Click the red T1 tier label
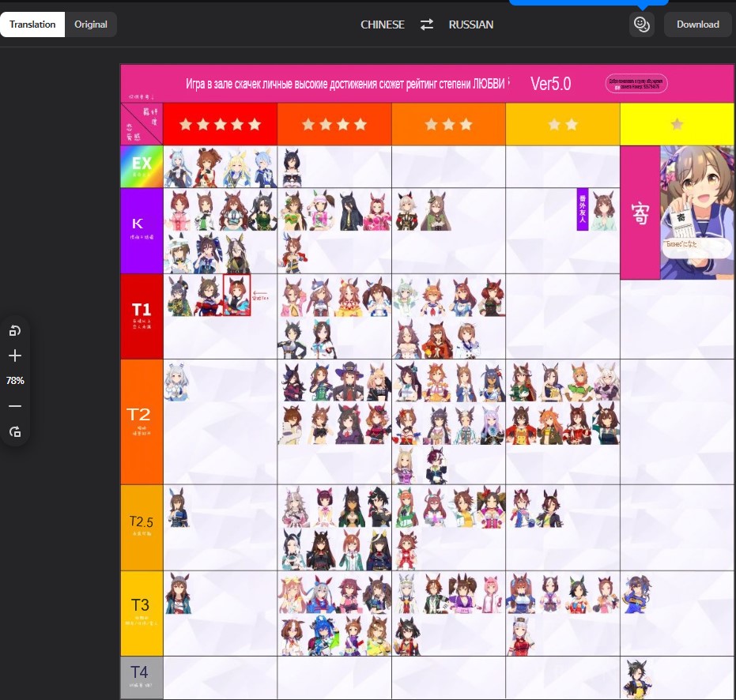Viewport: 736px width, 700px height. pos(142,316)
